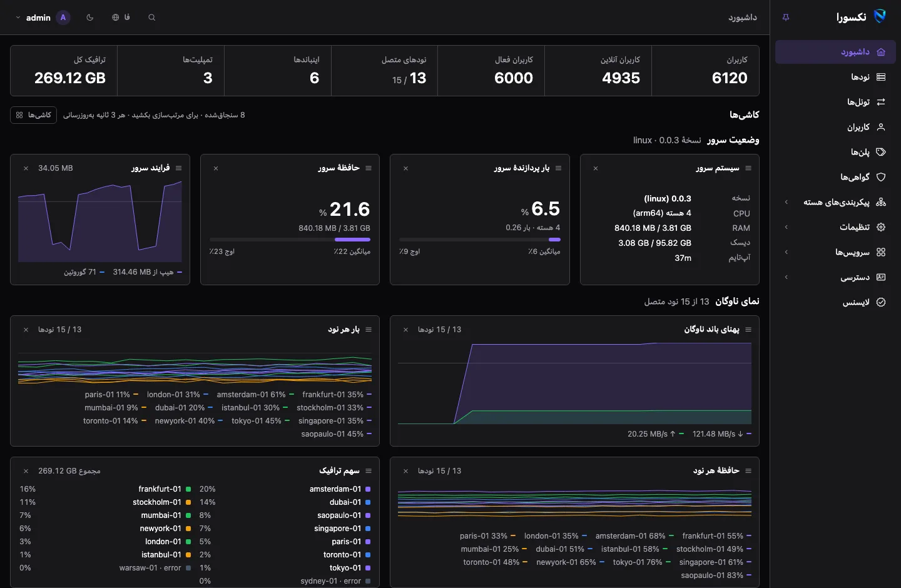Close the بار هر نود tile
The image size is (901, 588).
[x=26, y=330]
